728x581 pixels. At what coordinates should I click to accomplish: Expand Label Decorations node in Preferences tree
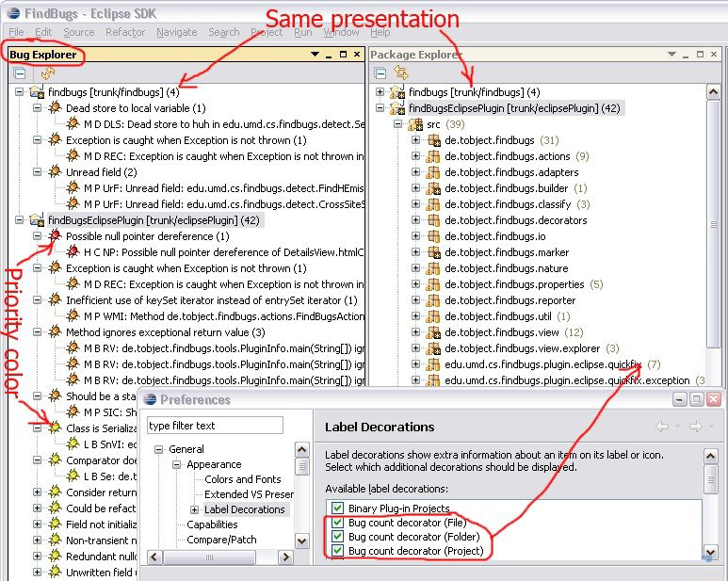(195, 509)
